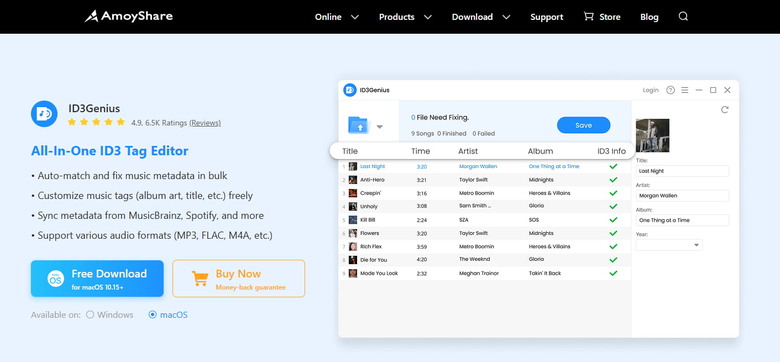Click the help question mark icon in app

[670, 90]
